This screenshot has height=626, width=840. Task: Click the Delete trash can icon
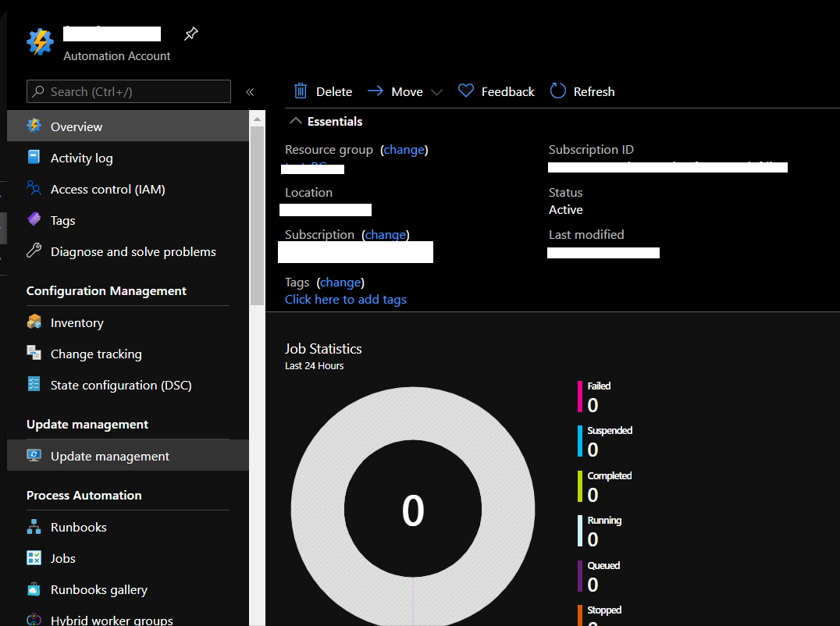click(301, 91)
